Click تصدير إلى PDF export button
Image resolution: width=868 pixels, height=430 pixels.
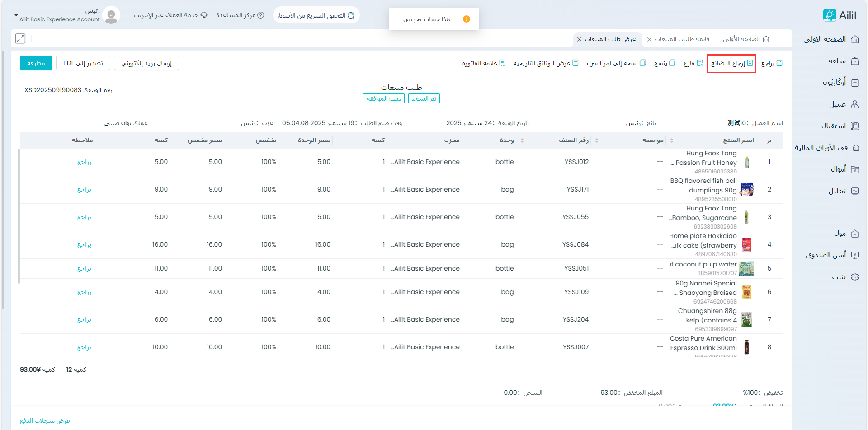[83, 63]
